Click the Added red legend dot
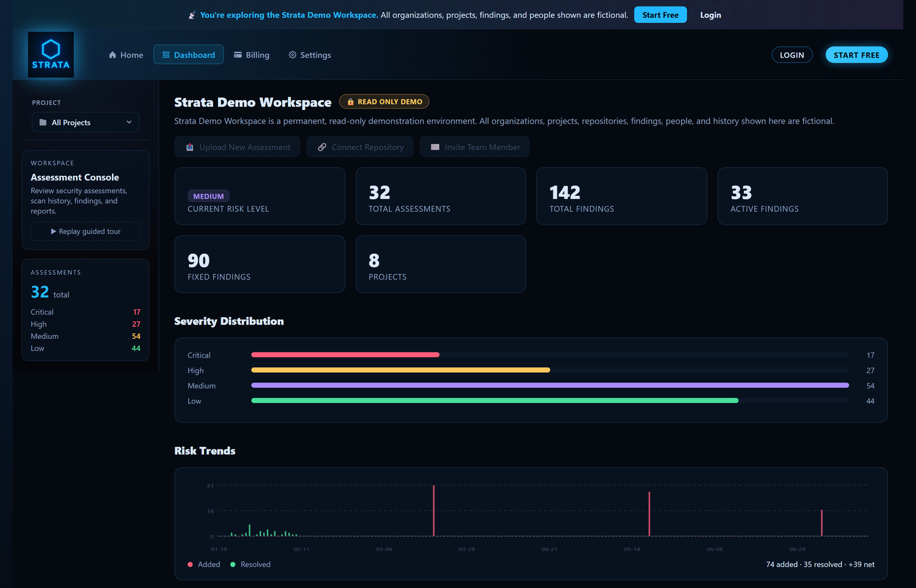This screenshot has width=916, height=588. point(190,564)
